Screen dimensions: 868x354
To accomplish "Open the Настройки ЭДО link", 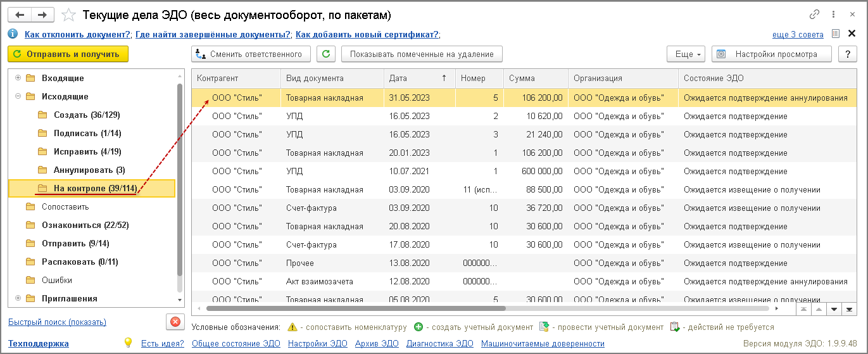I will click(x=311, y=343).
